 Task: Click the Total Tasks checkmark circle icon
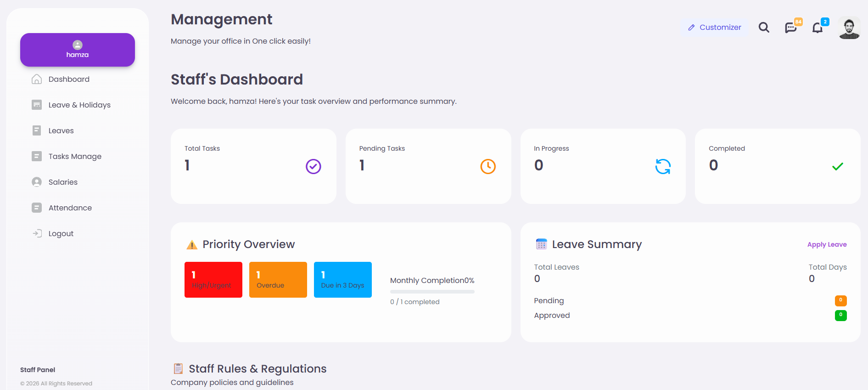[x=314, y=166]
